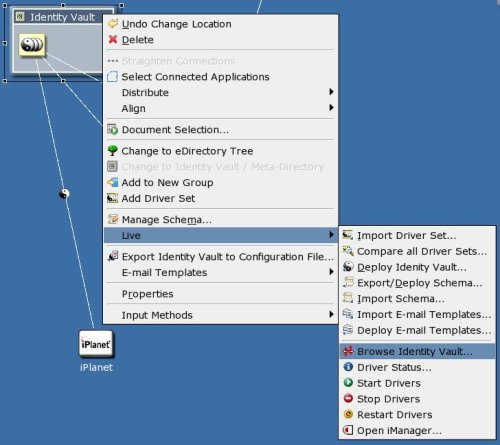
Task: Expand the Live submenu arrow
Action: pos(331,235)
